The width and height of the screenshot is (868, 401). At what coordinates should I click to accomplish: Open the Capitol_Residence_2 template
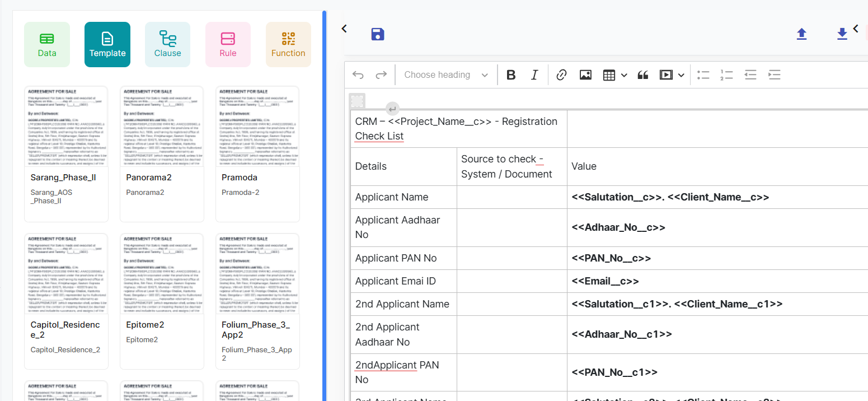(66, 301)
